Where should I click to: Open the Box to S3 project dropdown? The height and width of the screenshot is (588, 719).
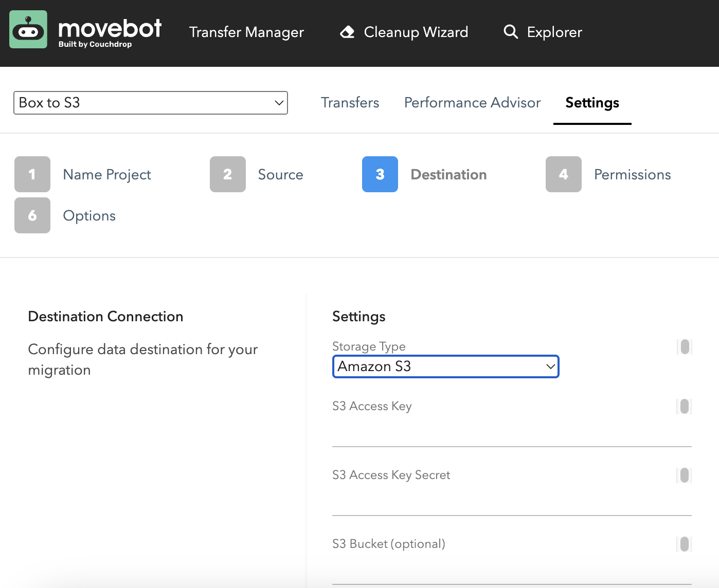150,103
